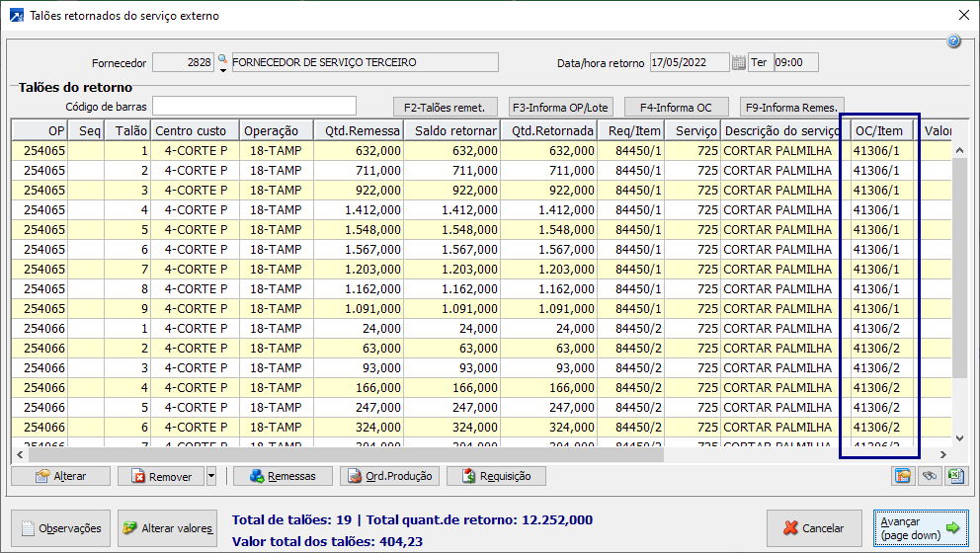Open the calendar picker beside return date
Screen dimensions: 980x553
[738, 63]
